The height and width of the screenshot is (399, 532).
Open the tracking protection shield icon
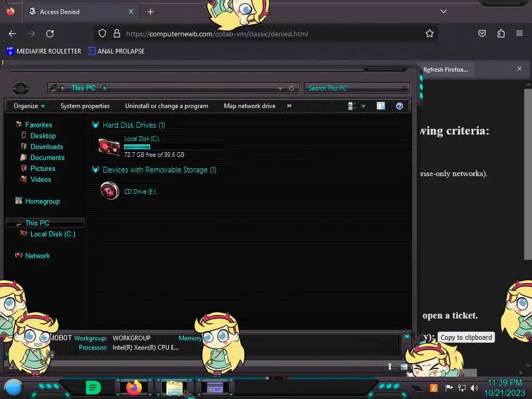(x=102, y=34)
